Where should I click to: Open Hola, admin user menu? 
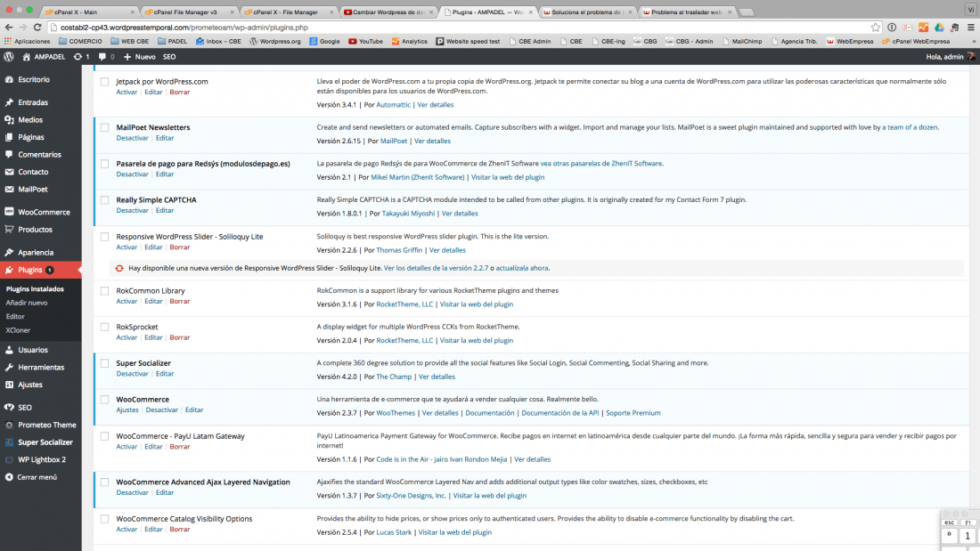point(950,57)
